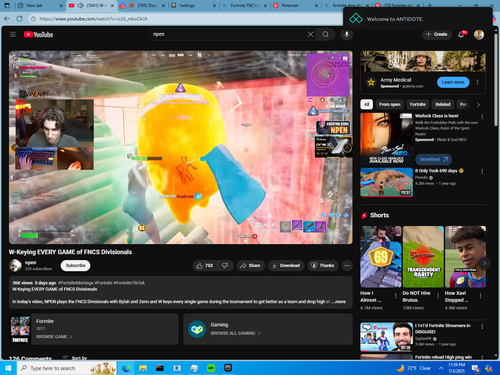500x375 pixels.
Task: Open options for 'Do NOT Hire Brutus' short
Action: (438, 296)
